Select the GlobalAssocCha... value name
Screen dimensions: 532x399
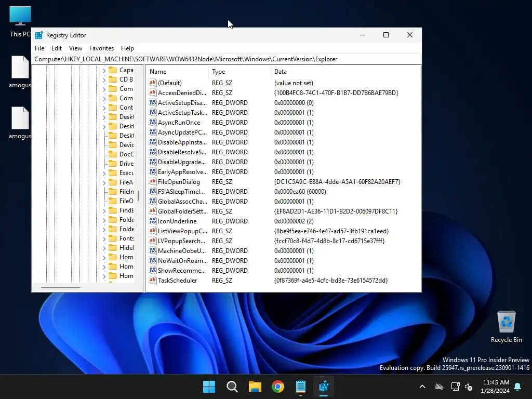point(182,201)
